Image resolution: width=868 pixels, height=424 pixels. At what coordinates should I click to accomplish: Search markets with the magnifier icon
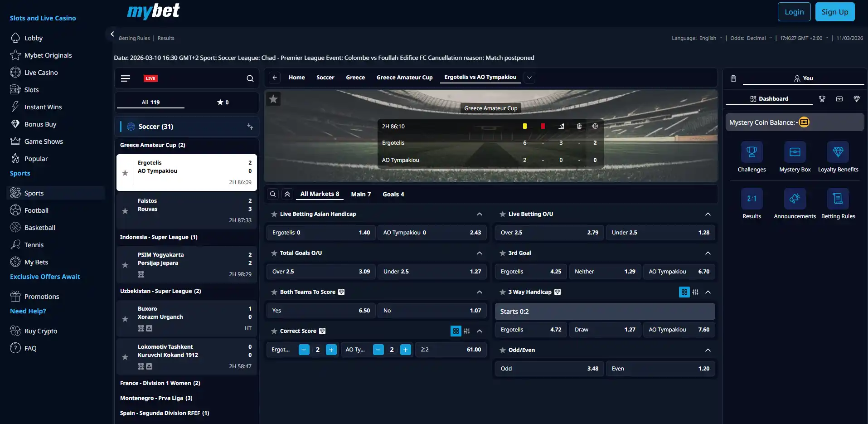[273, 194]
